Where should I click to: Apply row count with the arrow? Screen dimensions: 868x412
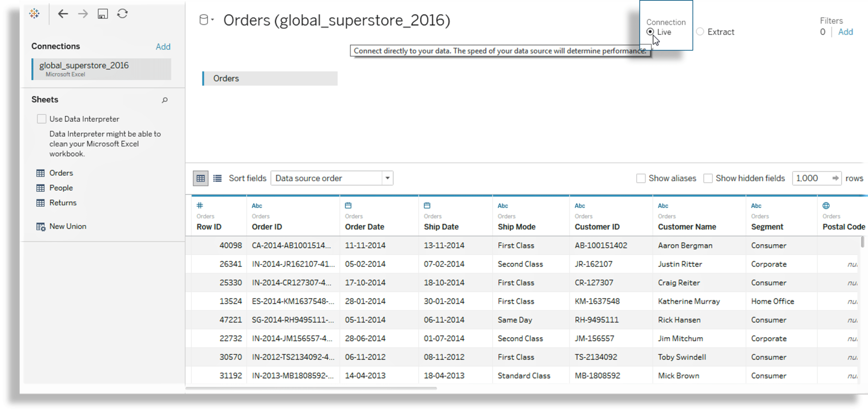[835, 178]
